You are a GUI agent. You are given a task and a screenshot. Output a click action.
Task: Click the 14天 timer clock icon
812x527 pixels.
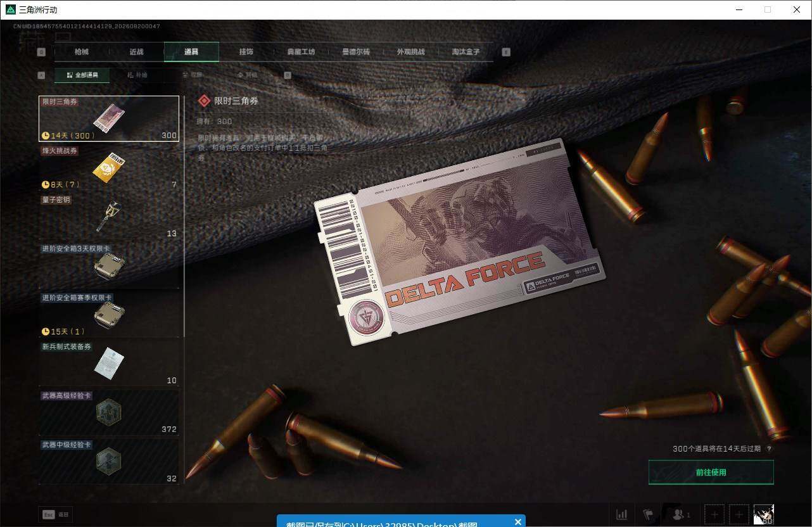coord(46,136)
